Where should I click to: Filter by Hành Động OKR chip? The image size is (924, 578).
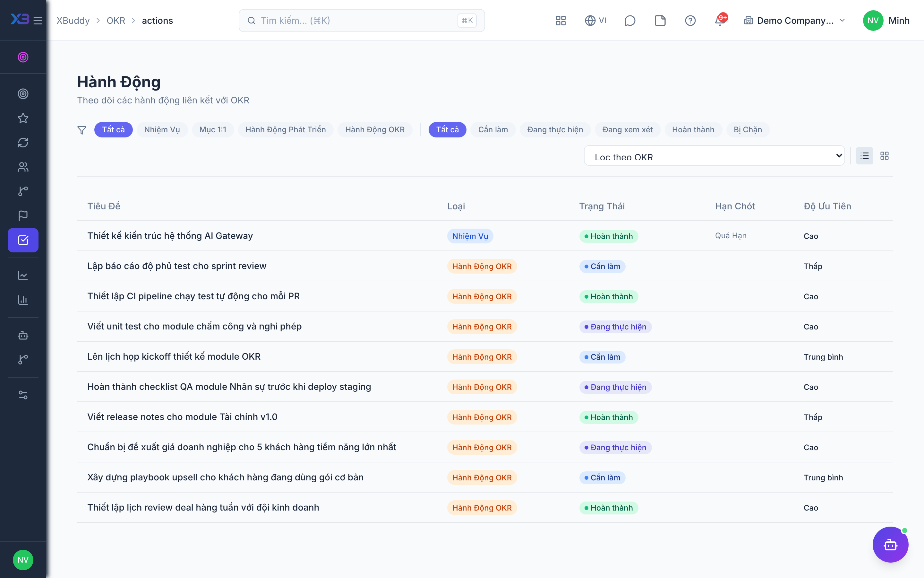tap(375, 130)
